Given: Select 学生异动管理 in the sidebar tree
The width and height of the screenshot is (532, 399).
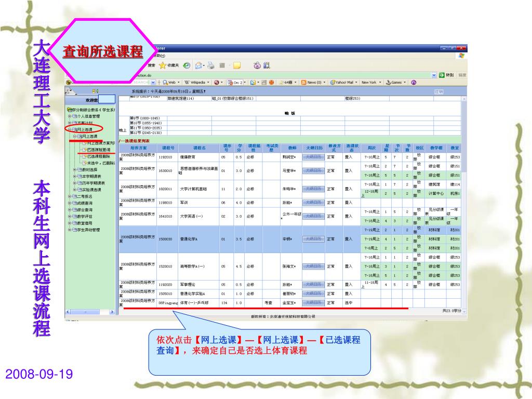Looking at the screenshot, I should (88, 230).
